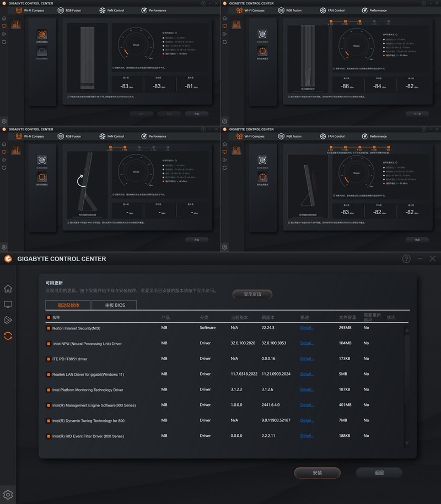The image size is (441, 504).
Task: Switch to 主板 BIOS tab
Action: coord(114,305)
